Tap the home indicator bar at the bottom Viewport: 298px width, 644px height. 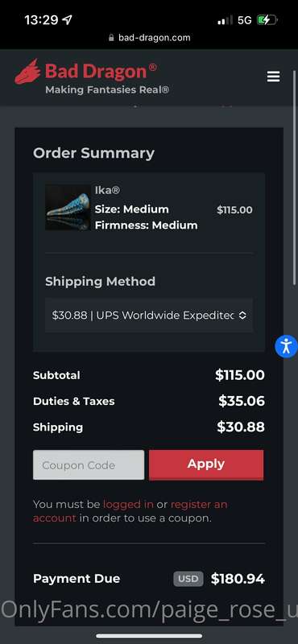click(149, 636)
